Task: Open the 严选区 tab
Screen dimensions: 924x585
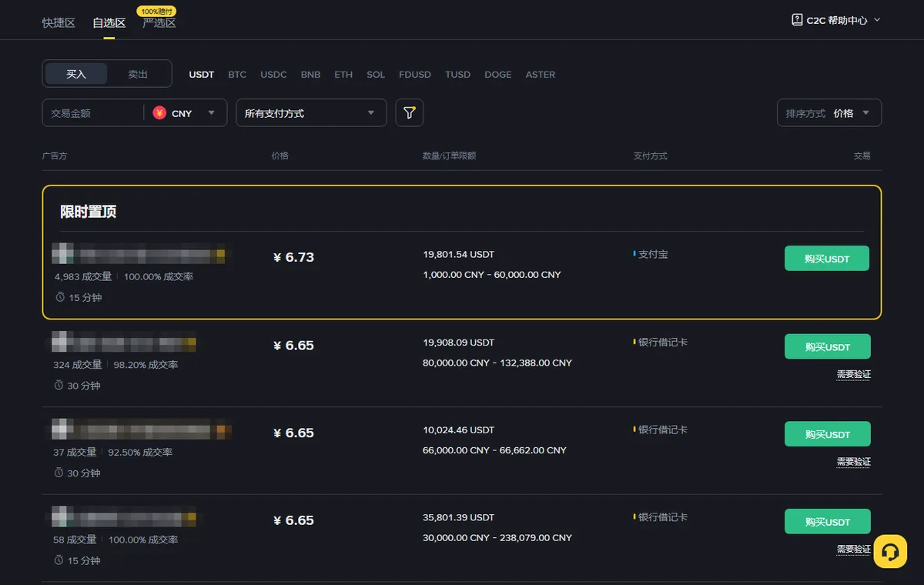Action: pyautogui.click(x=159, y=23)
